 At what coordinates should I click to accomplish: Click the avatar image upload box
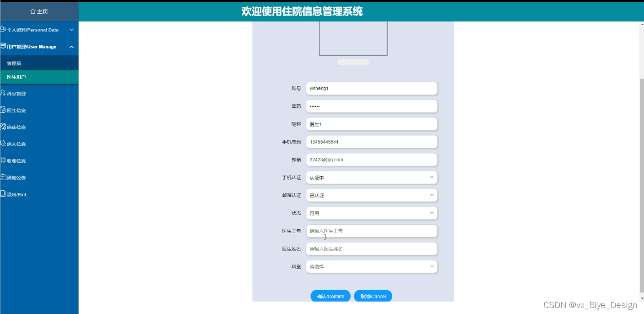(x=353, y=38)
